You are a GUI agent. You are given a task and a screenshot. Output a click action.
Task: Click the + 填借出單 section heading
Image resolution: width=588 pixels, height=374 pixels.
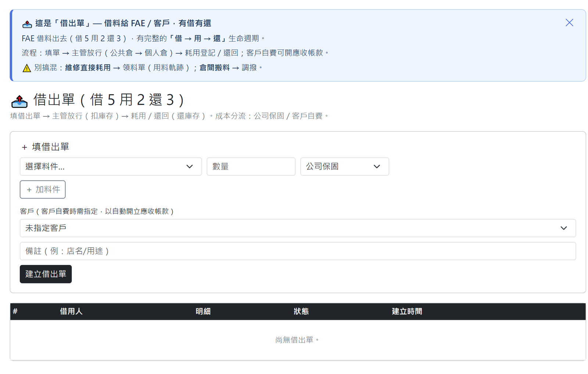tap(45, 147)
